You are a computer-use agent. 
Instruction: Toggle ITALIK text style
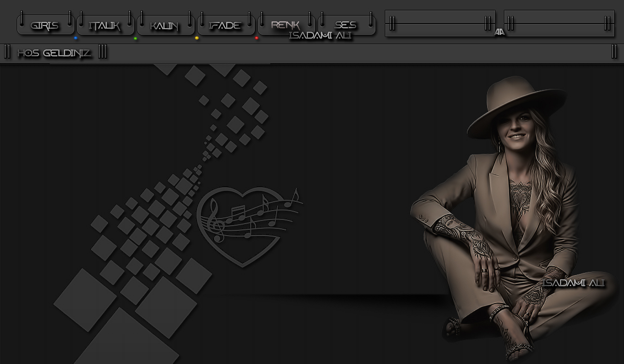click(x=106, y=25)
